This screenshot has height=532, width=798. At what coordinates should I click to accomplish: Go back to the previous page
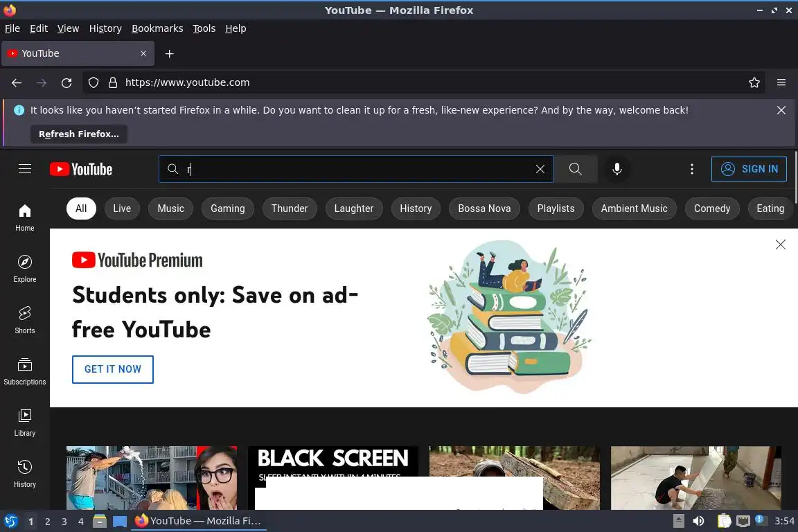point(17,82)
